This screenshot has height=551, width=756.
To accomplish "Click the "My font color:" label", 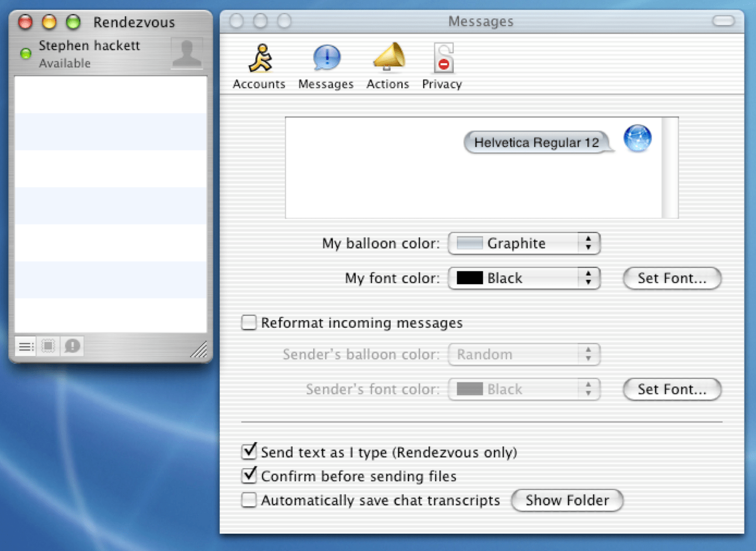I will pyautogui.click(x=393, y=278).
